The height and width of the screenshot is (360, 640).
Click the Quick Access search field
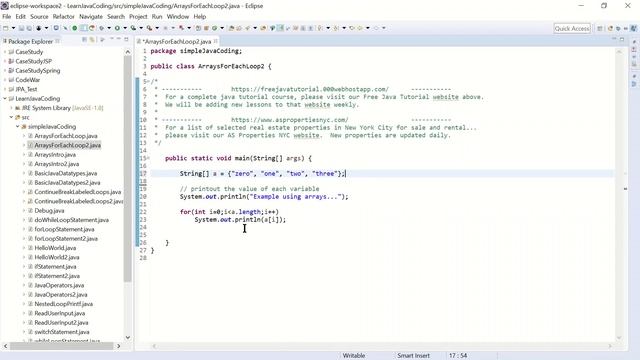pos(572,29)
